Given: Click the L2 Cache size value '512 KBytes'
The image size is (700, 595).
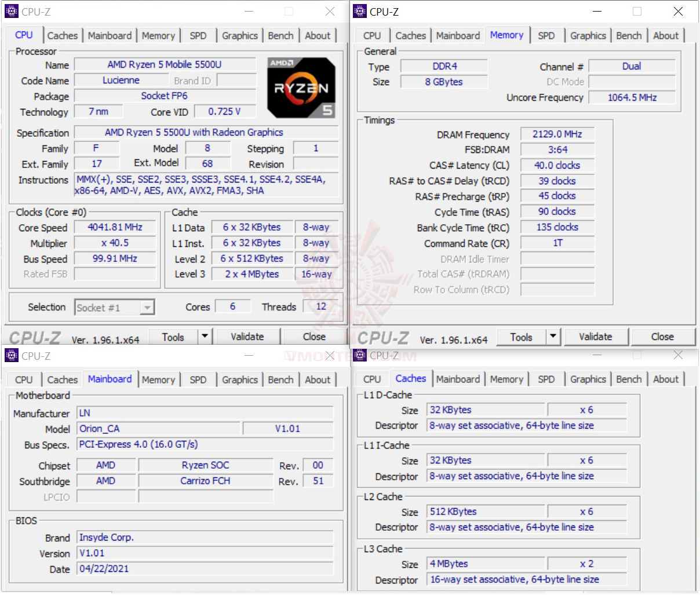Looking at the screenshot, I should point(486,512).
